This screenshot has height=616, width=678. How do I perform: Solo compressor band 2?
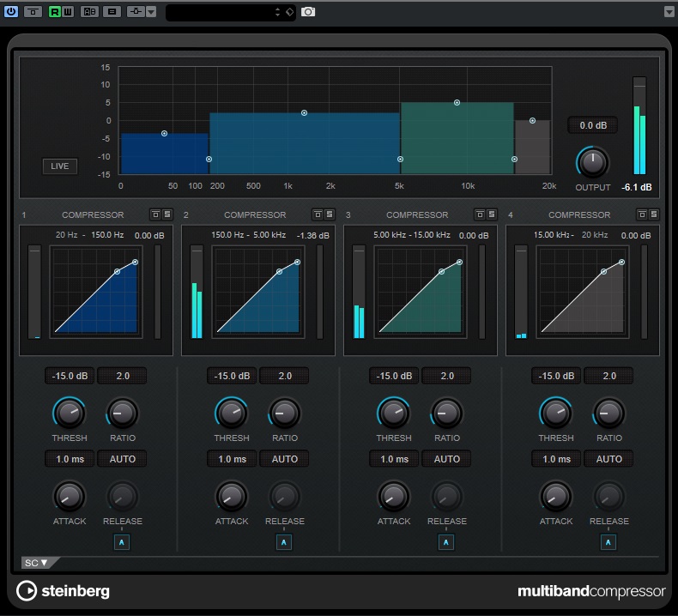[x=330, y=214]
